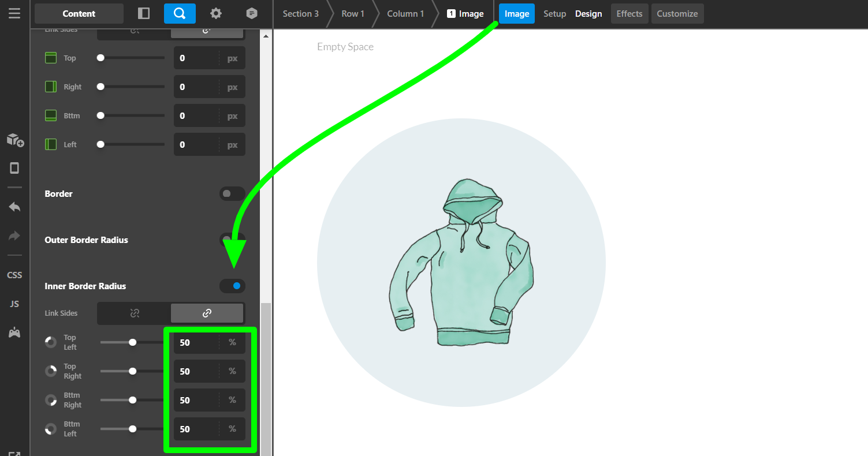The image size is (868, 456).
Task: Open the responsive device preview icon
Action: tap(14, 168)
